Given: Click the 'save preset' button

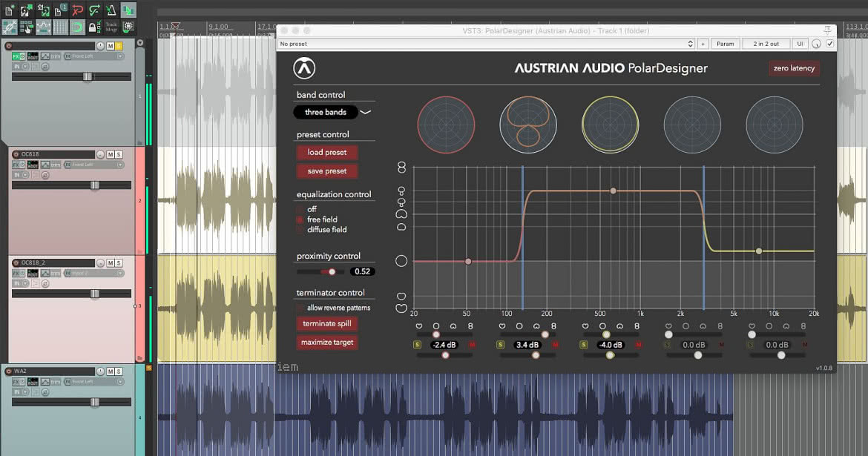Looking at the screenshot, I should [x=327, y=171].
